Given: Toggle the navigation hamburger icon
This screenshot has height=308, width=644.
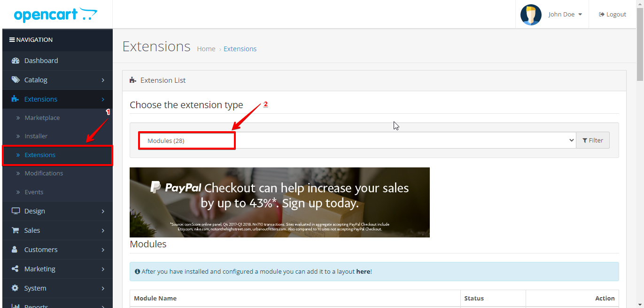Looking at the screenshot, I should pyautogui.click(x=12, y=40).
